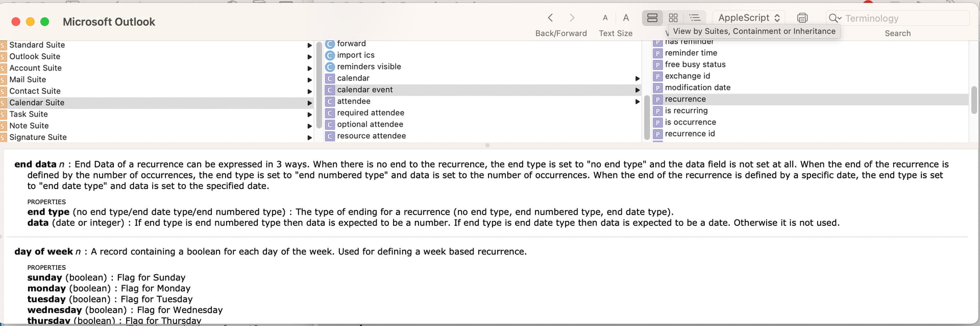This screenshot has width=980, height=326.
Task: Select the "Standard Suite" label
Action: (x=37, y=45)
